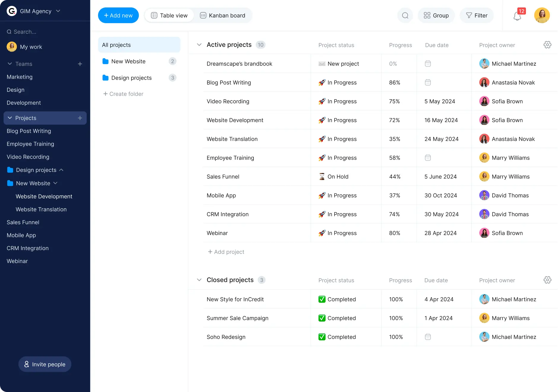Collapse the Active projects section
This screenshot has width=558, height=392.
coord(199,45)
